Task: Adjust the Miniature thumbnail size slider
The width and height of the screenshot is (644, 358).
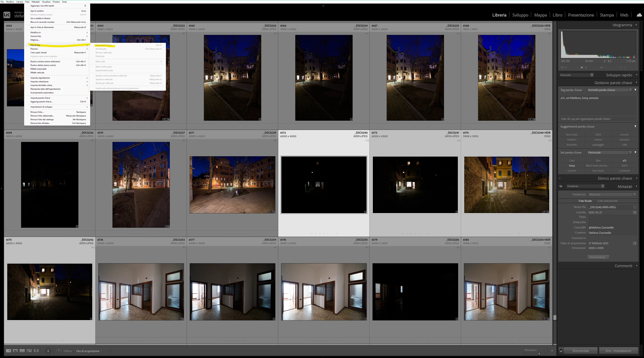Action: click(x=539, y=353)
